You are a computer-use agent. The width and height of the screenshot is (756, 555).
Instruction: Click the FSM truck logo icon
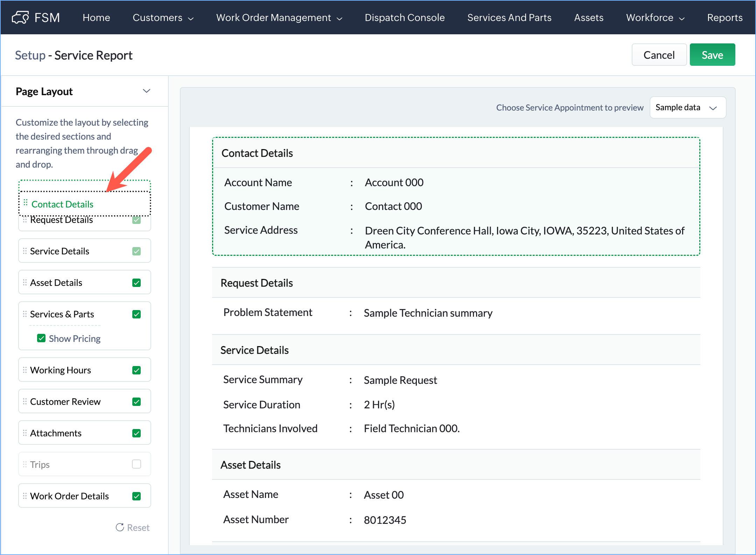pyautogui.click(x=20, y=17)
